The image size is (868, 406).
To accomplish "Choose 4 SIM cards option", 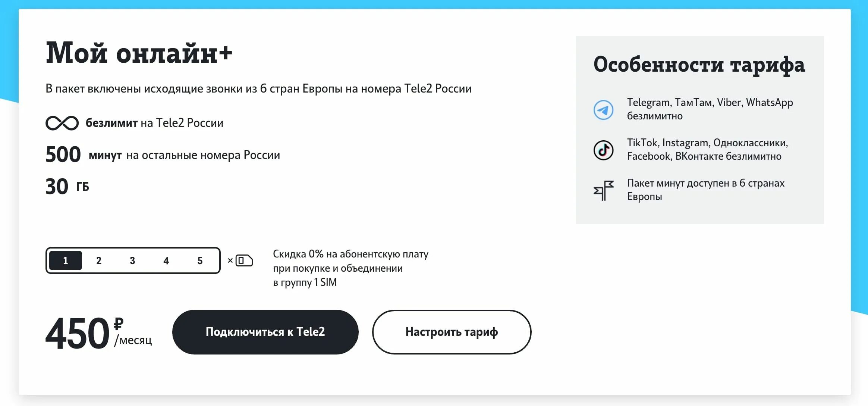I will click(x=166, y=260).
